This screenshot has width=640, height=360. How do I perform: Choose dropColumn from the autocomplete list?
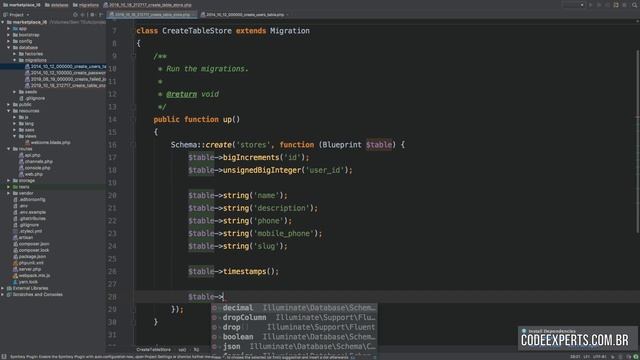(x=294, y=318)
